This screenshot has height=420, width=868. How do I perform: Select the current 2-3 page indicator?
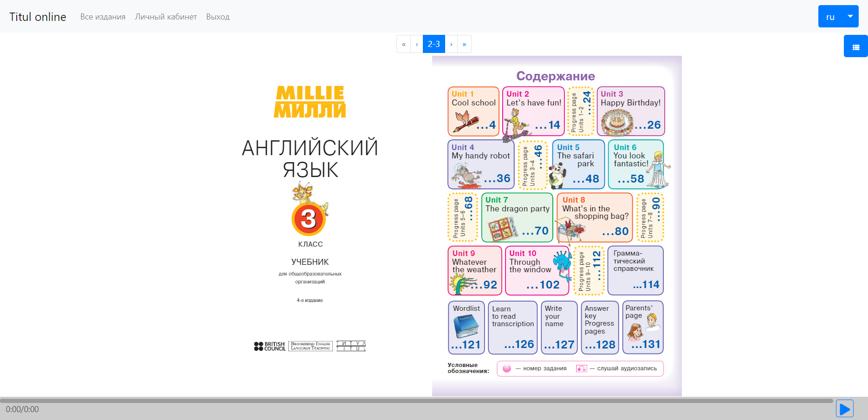tap(434, 44)
